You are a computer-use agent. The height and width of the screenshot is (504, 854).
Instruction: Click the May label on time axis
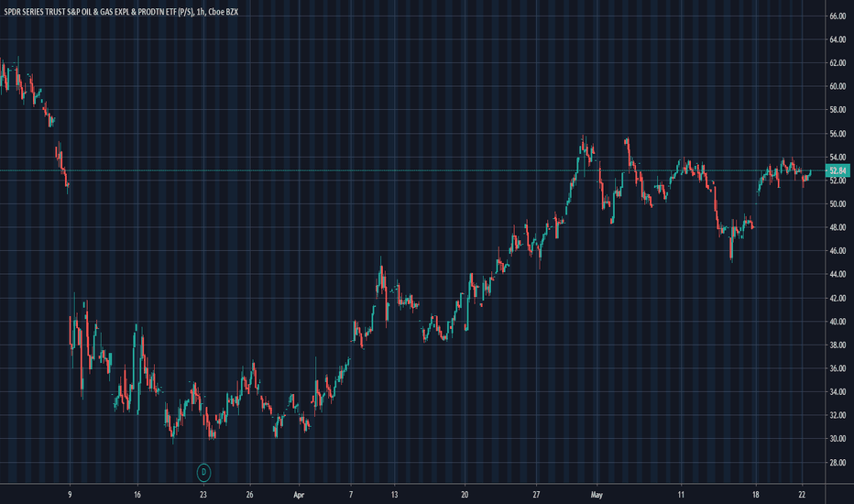click(597, 495)
